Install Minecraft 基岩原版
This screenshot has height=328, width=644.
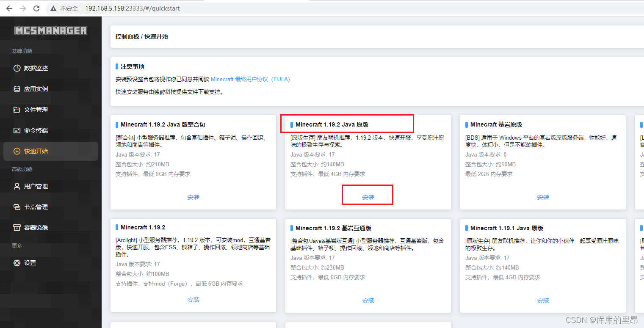(x=543, y=197)
